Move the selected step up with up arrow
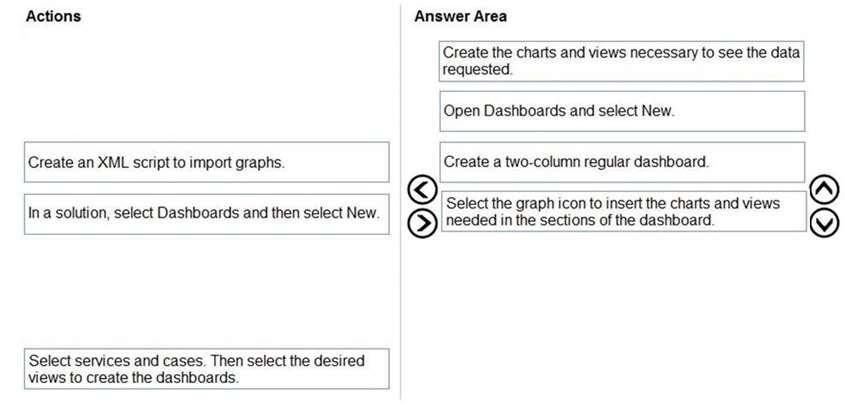845x406 pixels. (825, 190)
